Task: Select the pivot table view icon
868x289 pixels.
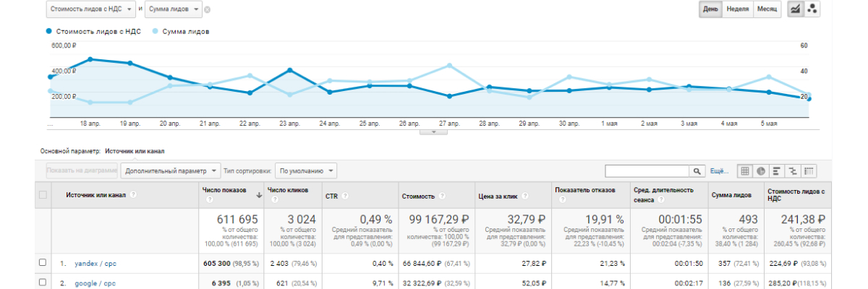Action: 809,171
